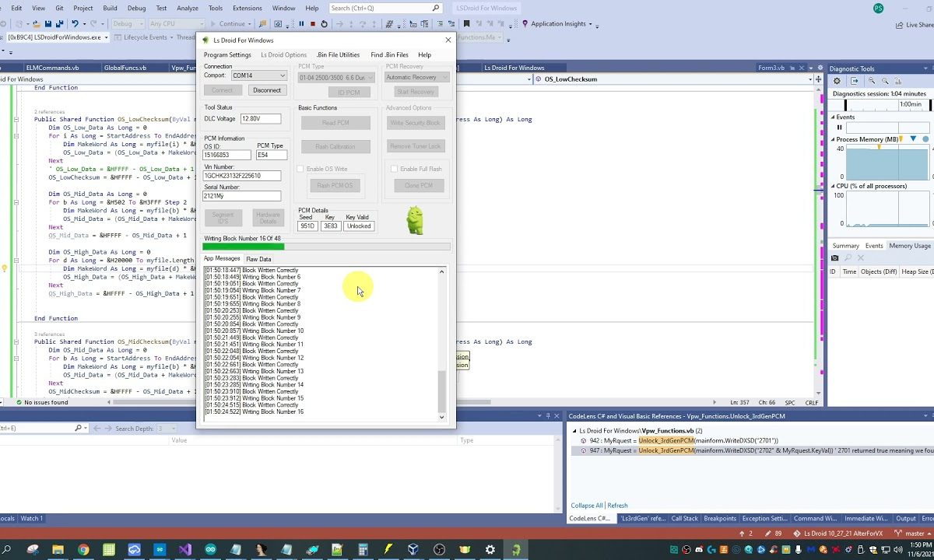Switch to the Raw Data tab
This screenshot has height=560, width=934.
click(258, 259)
